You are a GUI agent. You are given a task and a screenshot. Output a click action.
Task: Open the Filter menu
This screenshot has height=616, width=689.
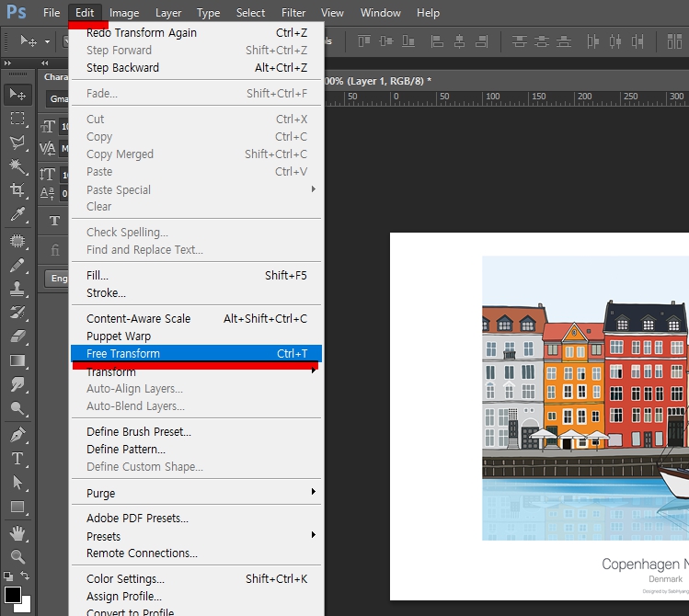(293, 13)
